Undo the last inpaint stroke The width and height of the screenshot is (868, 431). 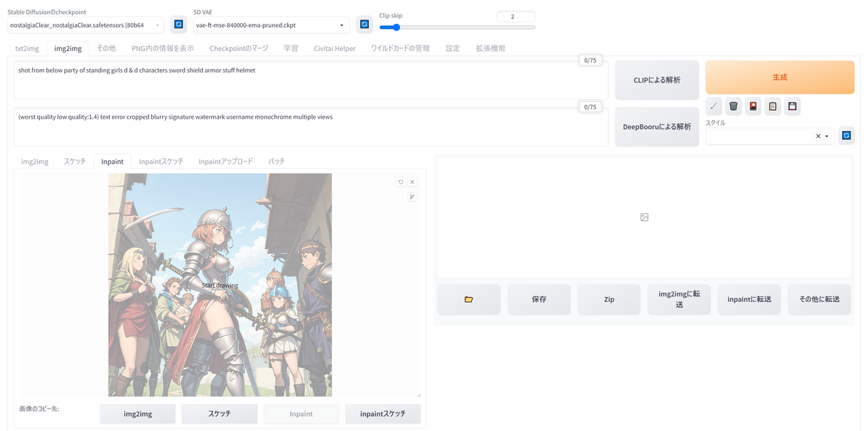pyautogui.click(x=401, y=182)
